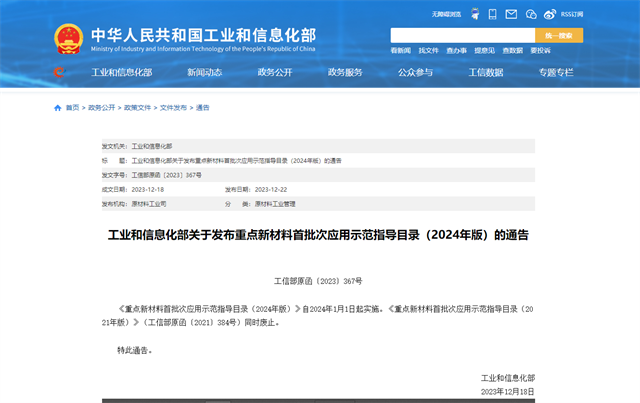Click the red e-government icon beside the navigation
Viewport: 640px width, 403px height.
coord(59,72)
